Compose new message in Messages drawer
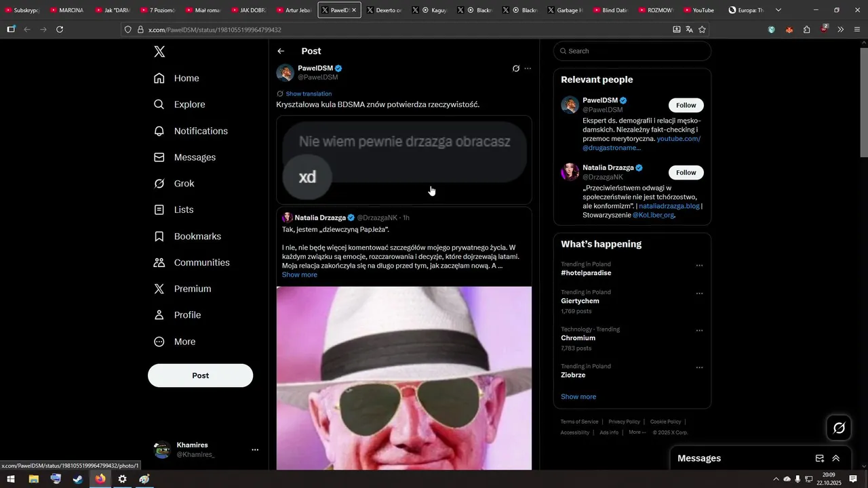 click(819, 459)
